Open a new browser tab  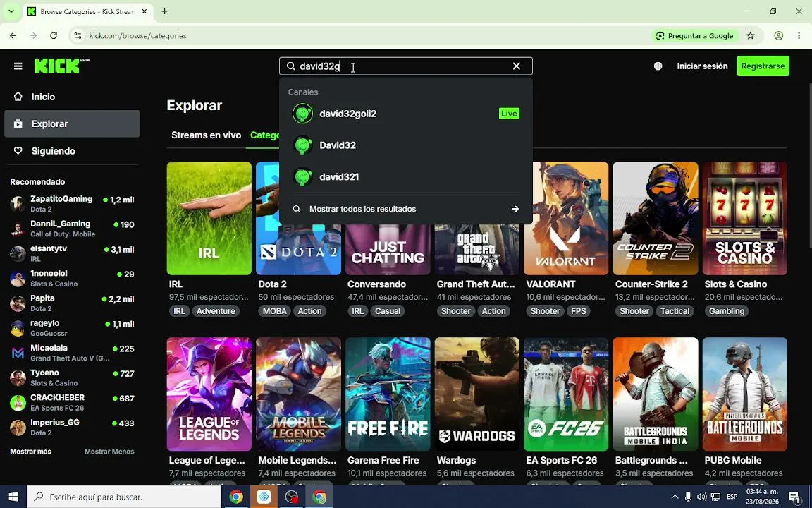point(164,11)
